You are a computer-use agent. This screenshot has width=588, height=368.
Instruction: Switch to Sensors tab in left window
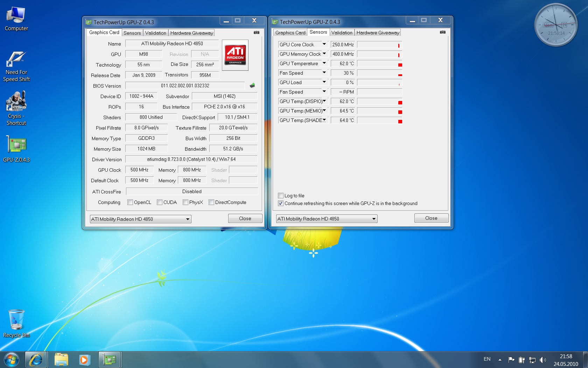pyautogui.click(x=132, y=33)
